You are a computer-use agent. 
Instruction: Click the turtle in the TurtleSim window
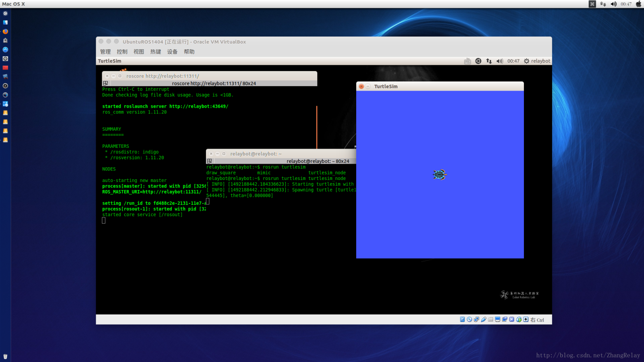pyautogui.click(x=440, y=174)
